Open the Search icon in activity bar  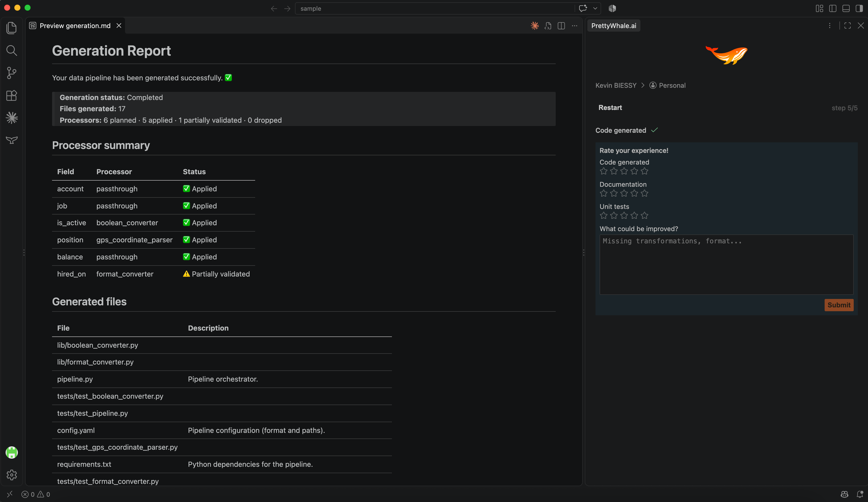(x=12, y=50)
